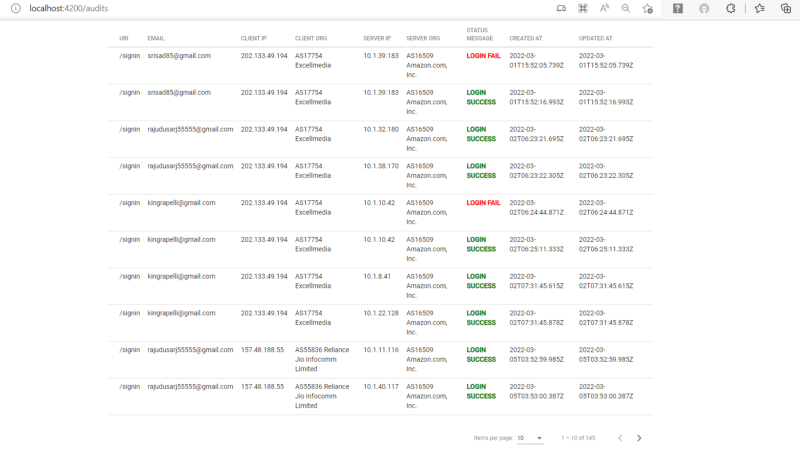Go to the next page of audits
This screenshot has height=455, width=800.
(639, 438)
